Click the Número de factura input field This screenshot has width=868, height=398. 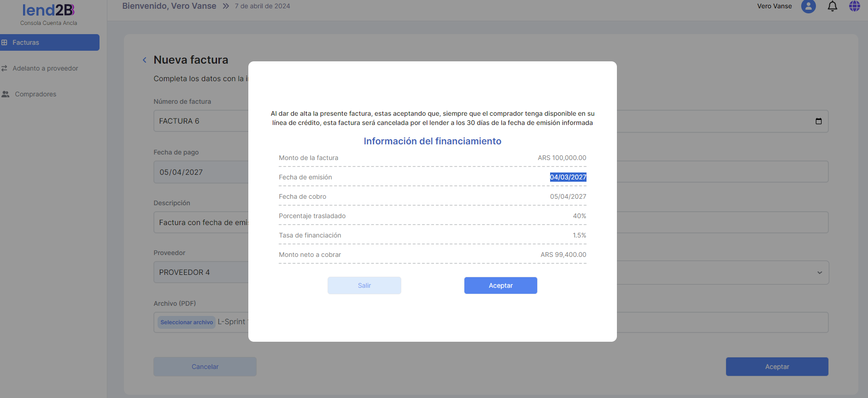pyautogui.click(x=200, y=121)
